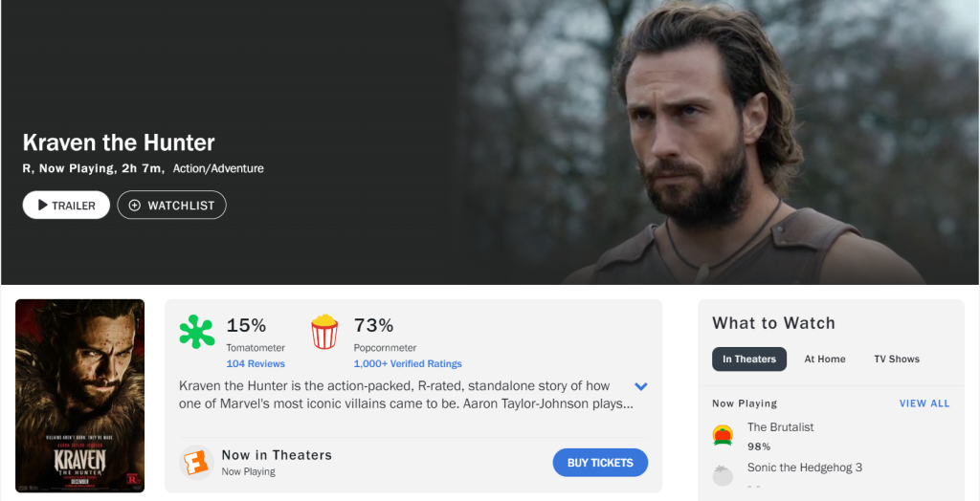Screen dimensions: 980x501
Task: Click the play triangle in Trailer button
Action: 43,205
